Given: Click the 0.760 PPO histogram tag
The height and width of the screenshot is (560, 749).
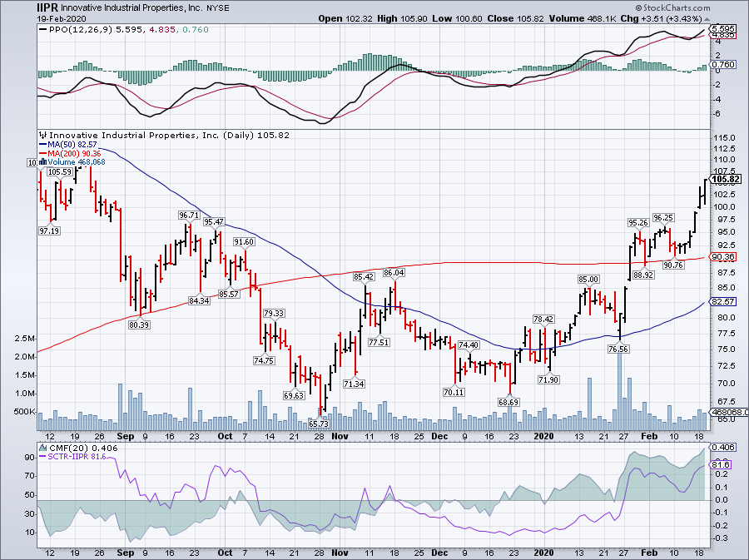Looking at the screenshot, I should [723, 64].
